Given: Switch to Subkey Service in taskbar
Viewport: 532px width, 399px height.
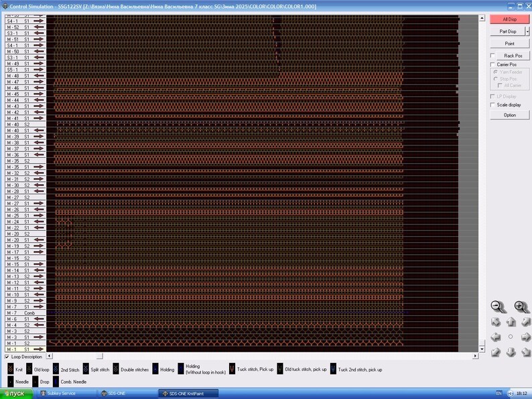Looking at the screenshot, I should point(66,394).
